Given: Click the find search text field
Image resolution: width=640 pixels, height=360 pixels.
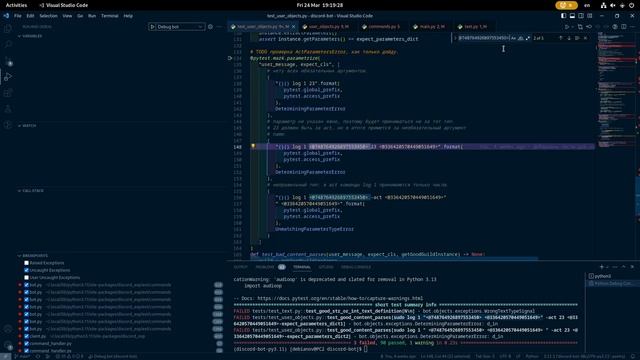Looking at the screenshot, I should [483, 38].
